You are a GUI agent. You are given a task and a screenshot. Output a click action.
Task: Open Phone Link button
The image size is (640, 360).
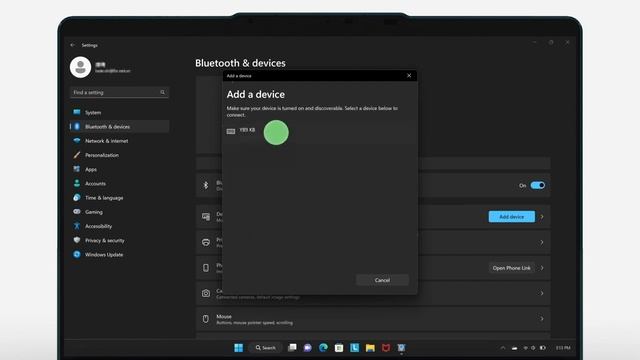(x=511, y=268)
